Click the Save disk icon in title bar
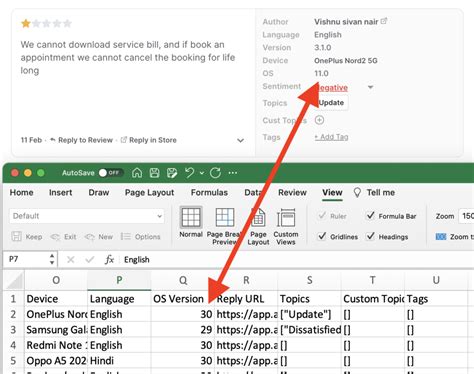This screenshot has width=474, height=374. tap(154, 173)
